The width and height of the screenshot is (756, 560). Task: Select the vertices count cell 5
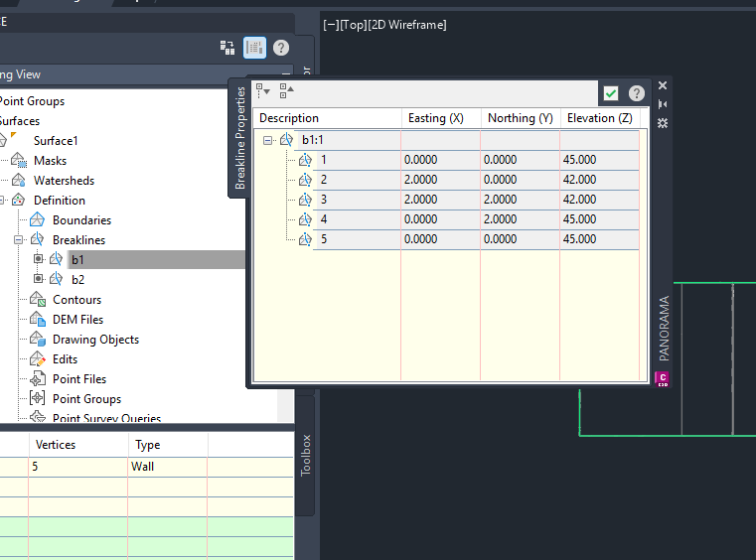(x=78, y=467)
